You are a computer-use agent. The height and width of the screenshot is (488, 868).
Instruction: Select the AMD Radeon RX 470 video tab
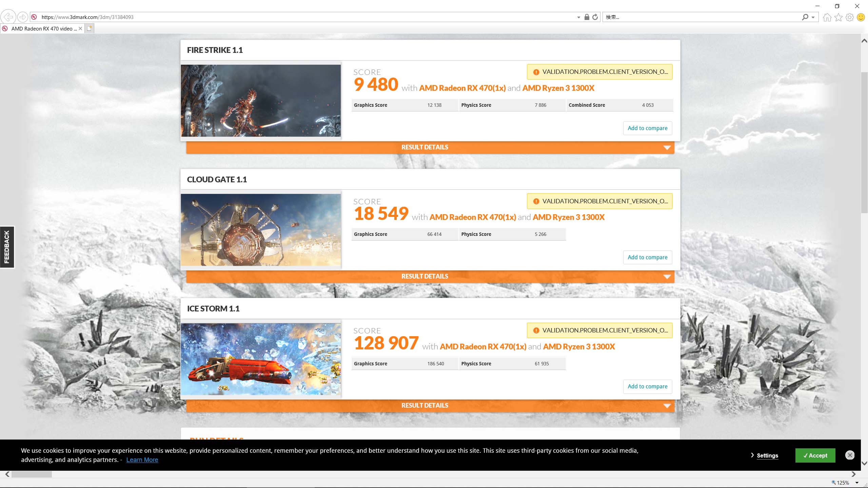coord(42,28)
